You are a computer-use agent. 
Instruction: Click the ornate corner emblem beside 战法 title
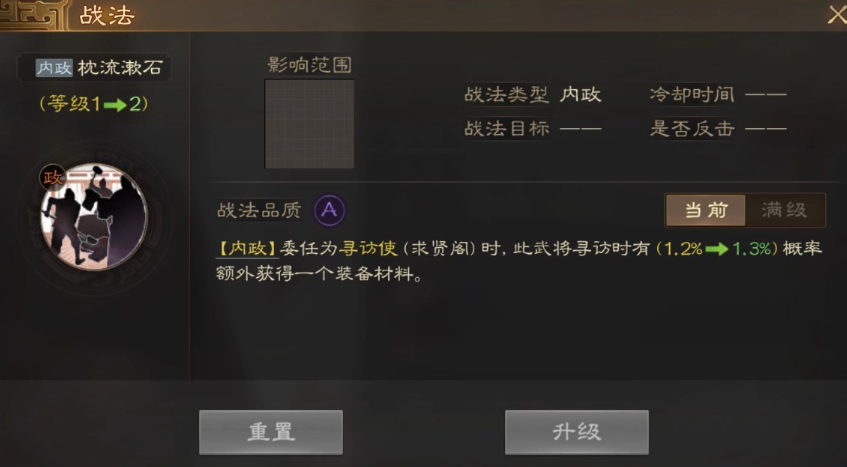coord(34,15)
